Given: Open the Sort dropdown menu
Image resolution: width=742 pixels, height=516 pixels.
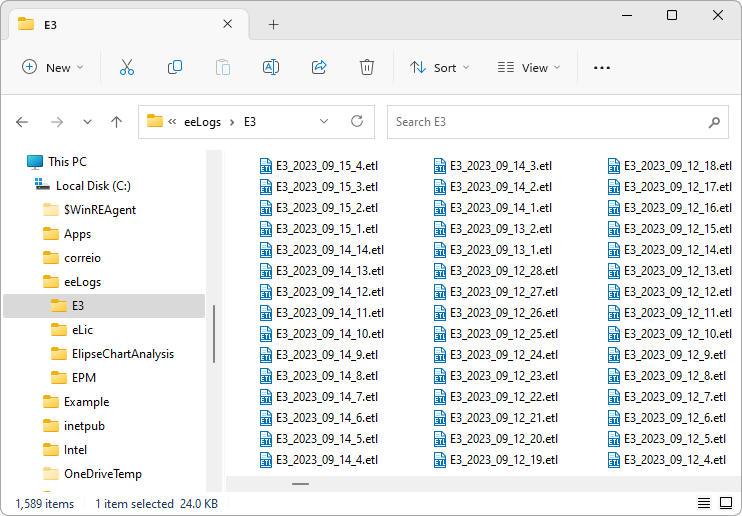Looking at the screenshot, I should pyautogui.click(x=433, y=67).
